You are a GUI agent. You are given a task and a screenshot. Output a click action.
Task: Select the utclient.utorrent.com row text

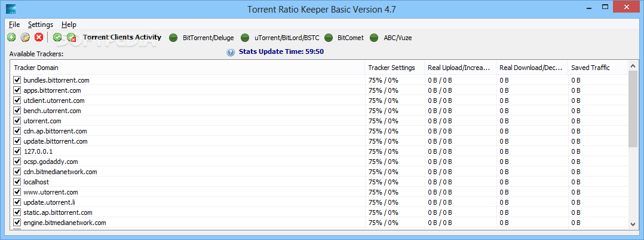54,101
